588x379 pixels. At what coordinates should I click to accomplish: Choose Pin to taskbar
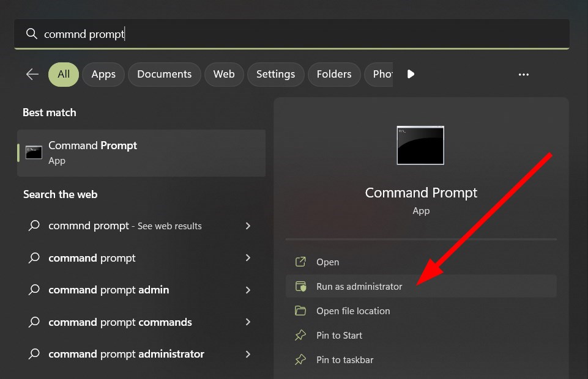coord(421,360)
